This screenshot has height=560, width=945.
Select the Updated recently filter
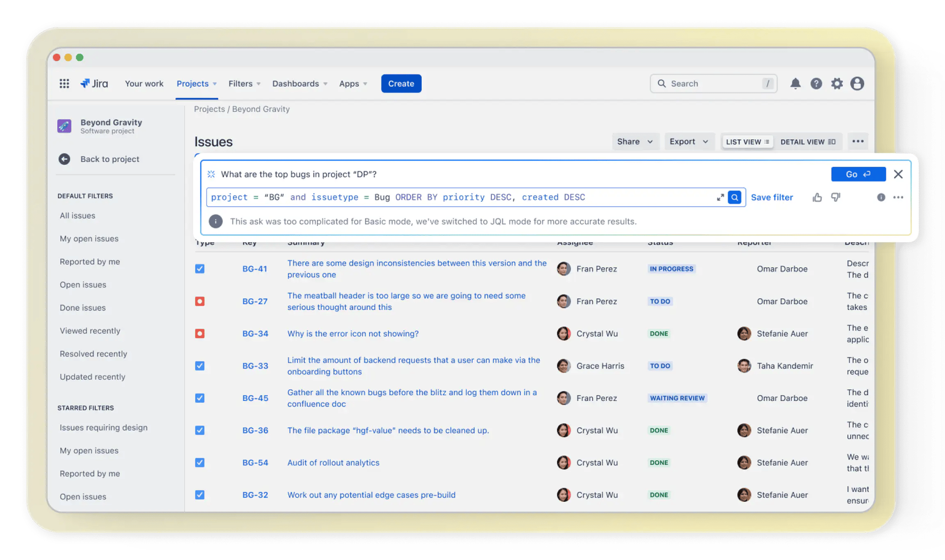pos(92,377)
